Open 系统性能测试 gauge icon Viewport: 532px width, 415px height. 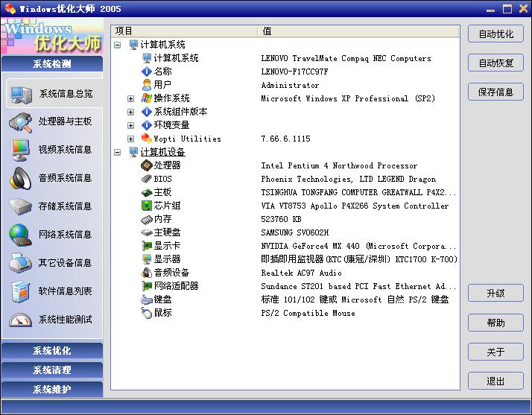point(20,320)
